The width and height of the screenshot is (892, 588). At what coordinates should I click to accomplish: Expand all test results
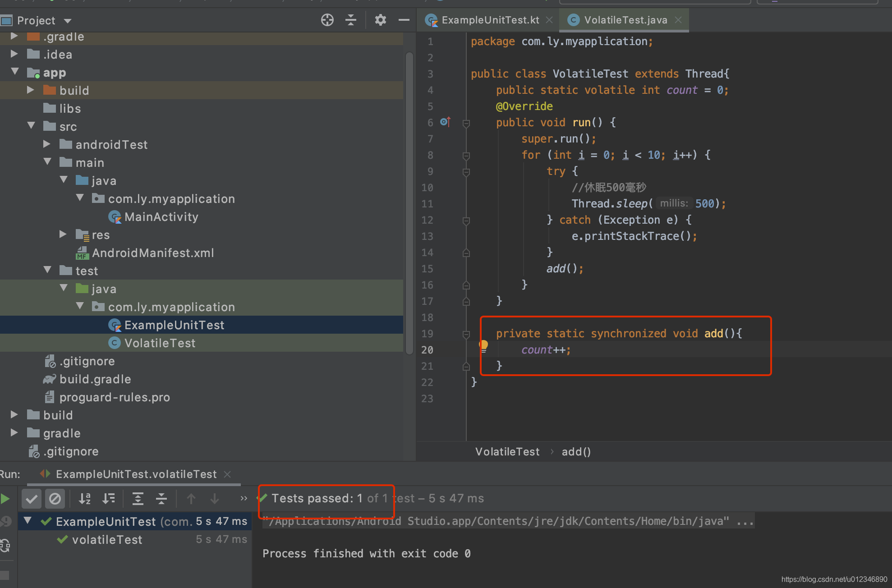(x=138, y=499)
